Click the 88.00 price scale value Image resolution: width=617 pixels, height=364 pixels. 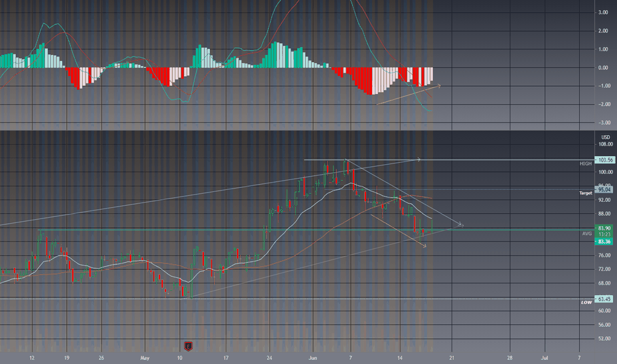click(606, 214)
